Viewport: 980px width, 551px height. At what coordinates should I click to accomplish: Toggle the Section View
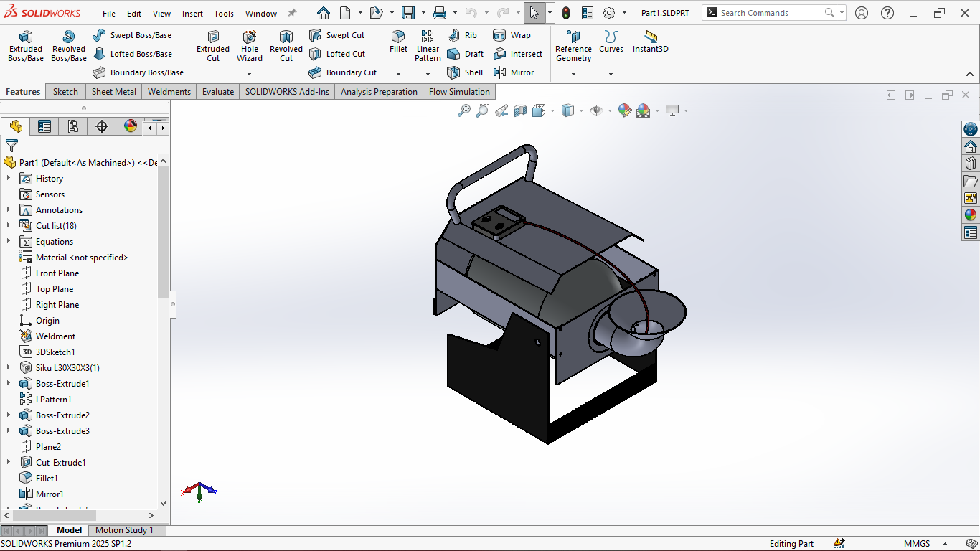520,110
